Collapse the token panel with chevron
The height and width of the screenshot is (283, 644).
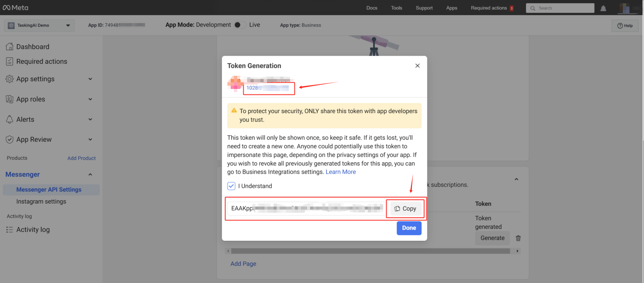516,179
